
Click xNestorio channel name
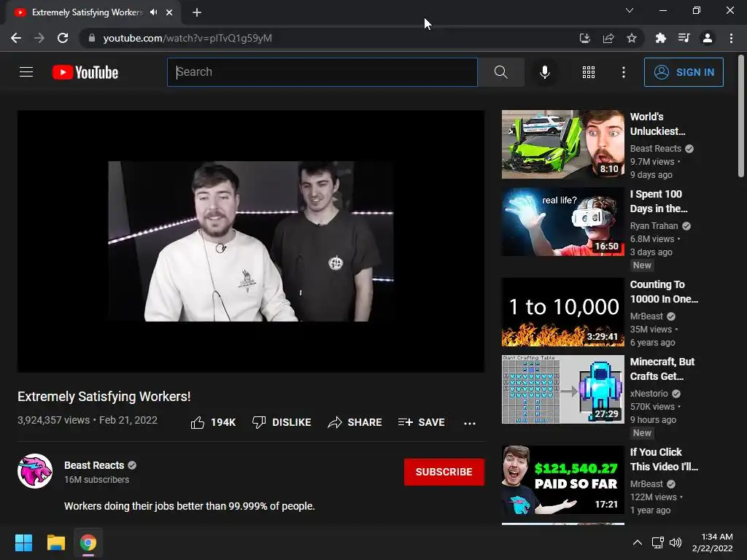(x=649, y=393)
